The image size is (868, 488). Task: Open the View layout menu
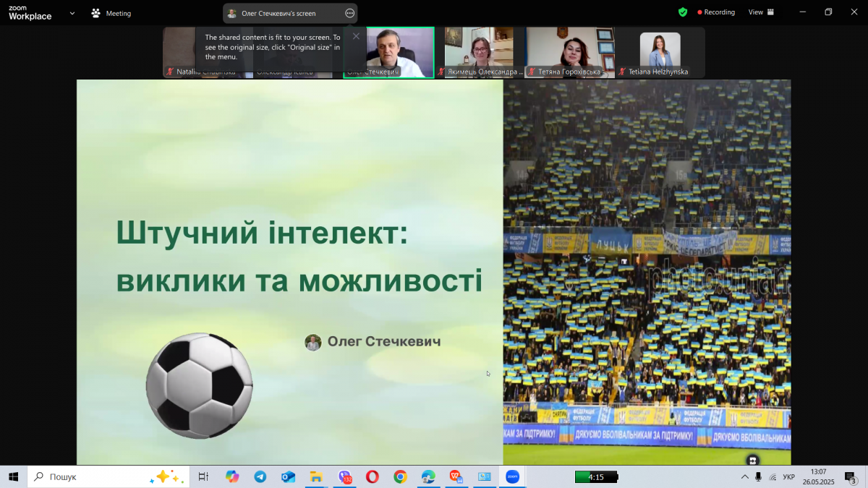761,12
